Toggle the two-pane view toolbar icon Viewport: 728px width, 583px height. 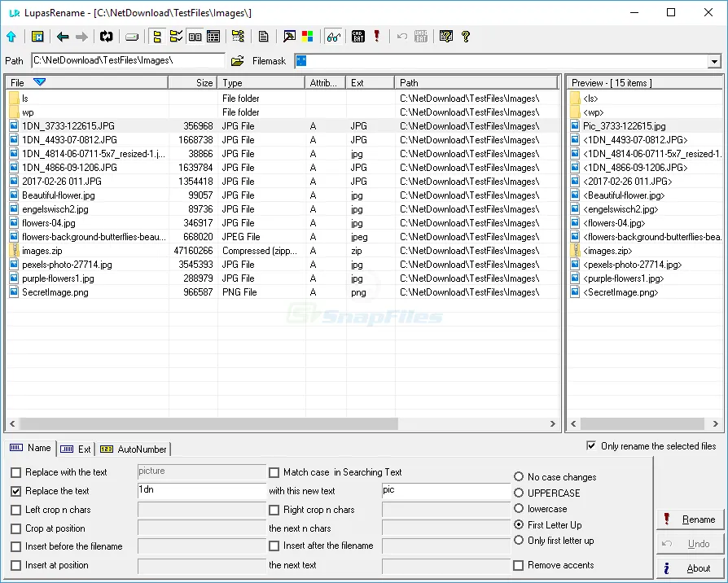coord(195,37)
